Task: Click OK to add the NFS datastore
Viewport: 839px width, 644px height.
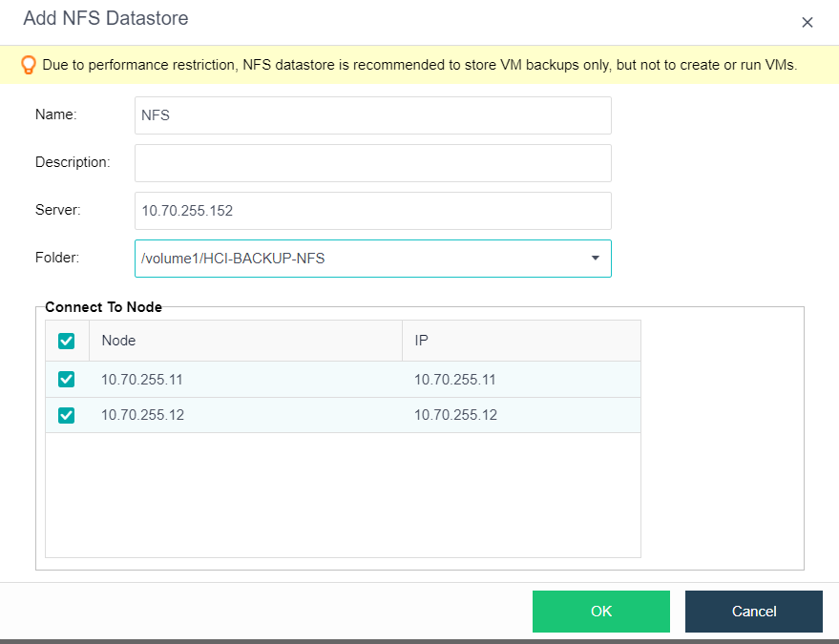Action: 600,612
